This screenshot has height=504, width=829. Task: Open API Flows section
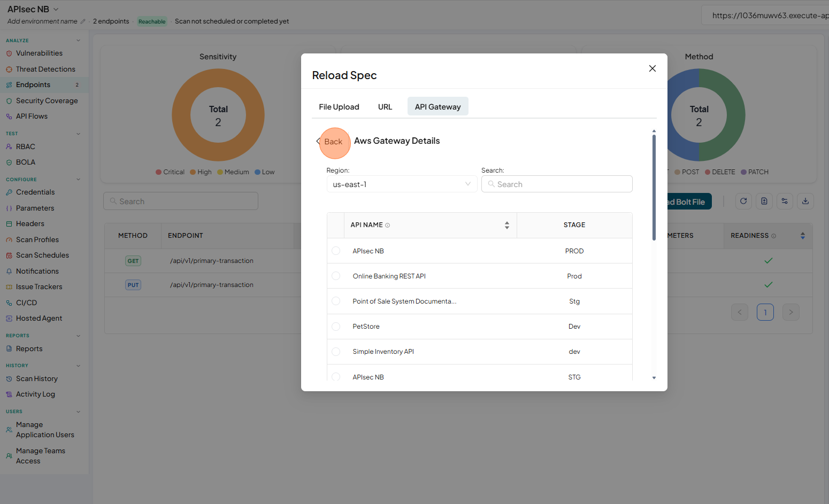tap(32, 117)
